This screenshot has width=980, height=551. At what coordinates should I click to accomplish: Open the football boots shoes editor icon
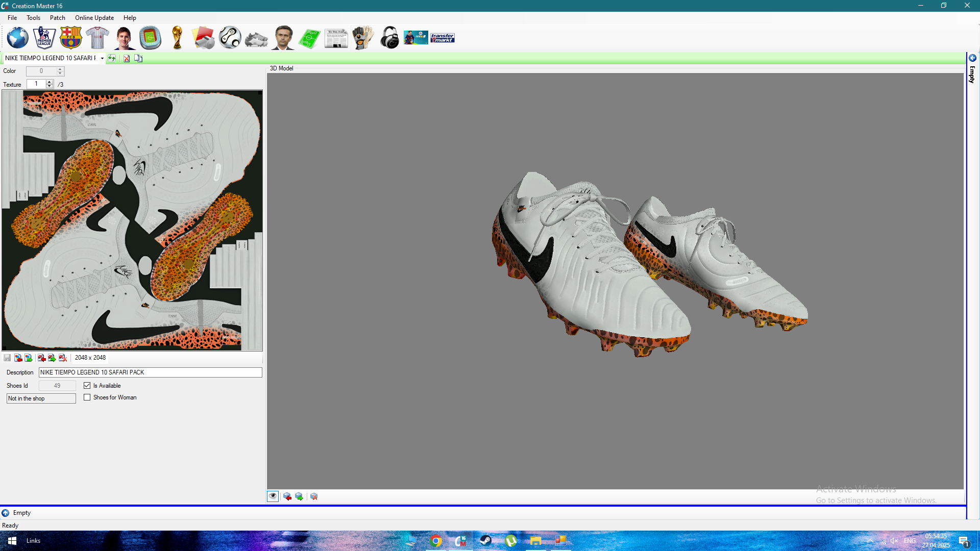[256, 39]
